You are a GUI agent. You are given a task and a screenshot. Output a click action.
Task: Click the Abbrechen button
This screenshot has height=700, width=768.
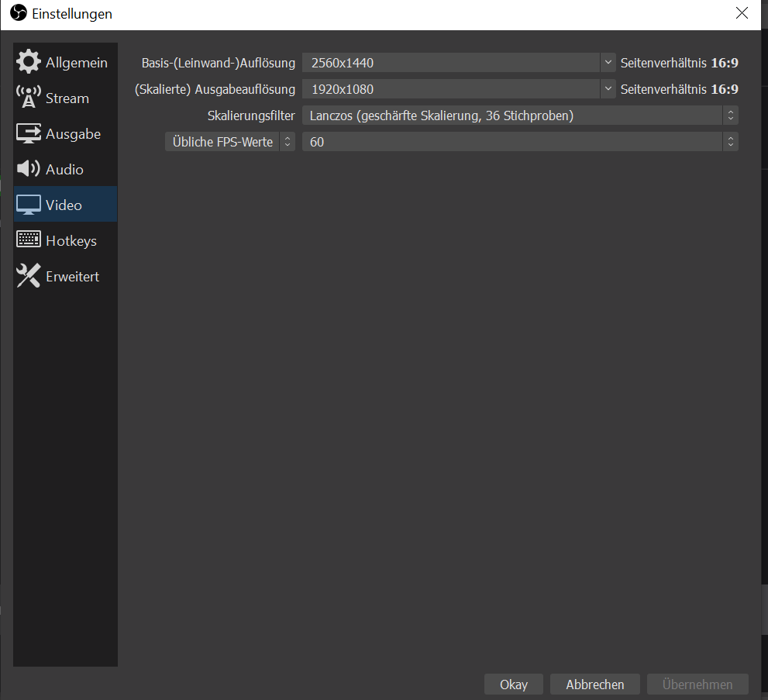click(x=594, y=684)
